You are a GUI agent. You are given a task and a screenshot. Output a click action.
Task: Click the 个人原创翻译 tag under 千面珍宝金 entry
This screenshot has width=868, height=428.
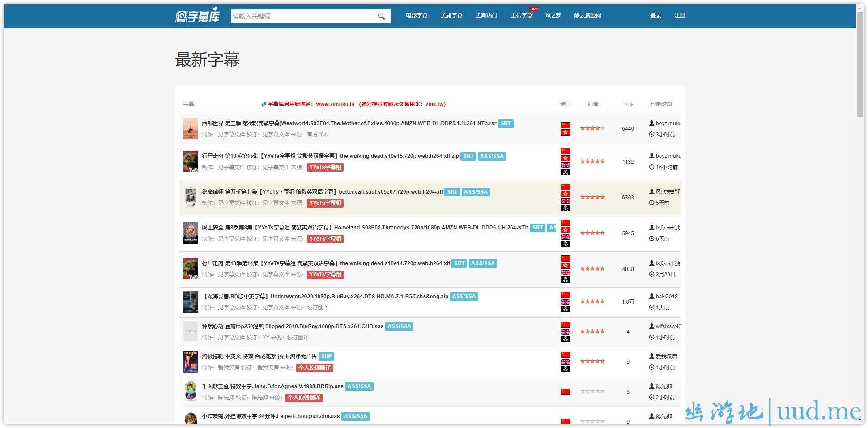tap(304, 398)
